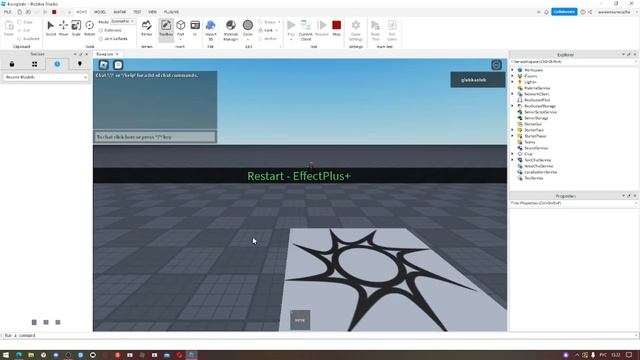
Task: Click the Filter workspace search field
Action: click(x=573, y=62)
